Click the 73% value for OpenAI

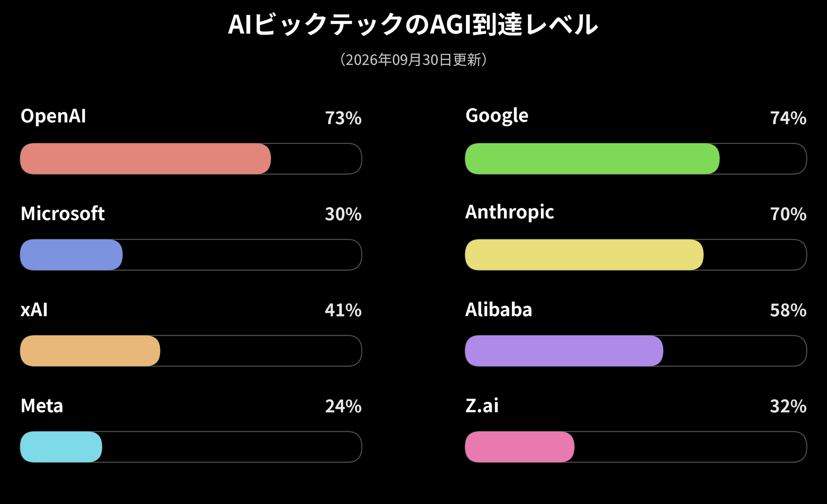pyautogui.click(x=343, y=118)
